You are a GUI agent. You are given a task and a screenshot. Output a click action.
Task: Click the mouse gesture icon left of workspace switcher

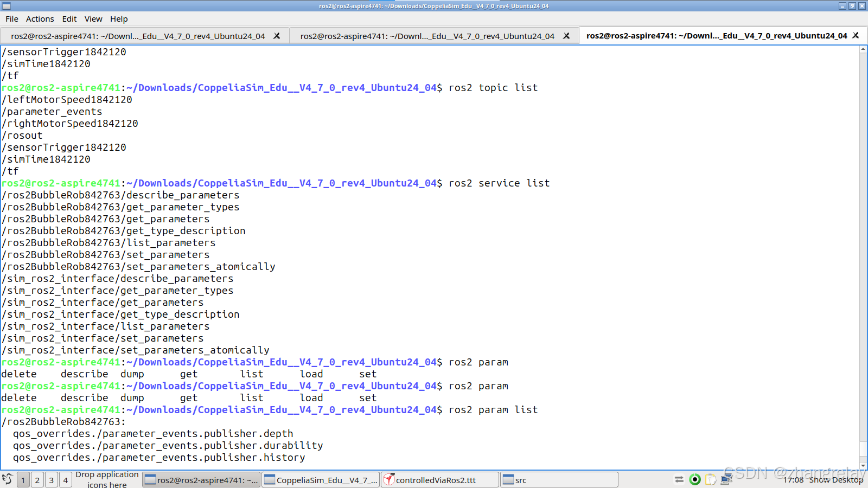click(x=7, y=479)
